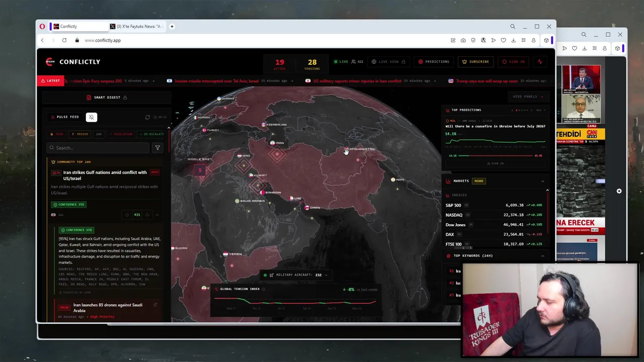Viewport: 644px width, 362px height.
Task: Click the Pulse Feed search field
Action: (x=98, y=148)
